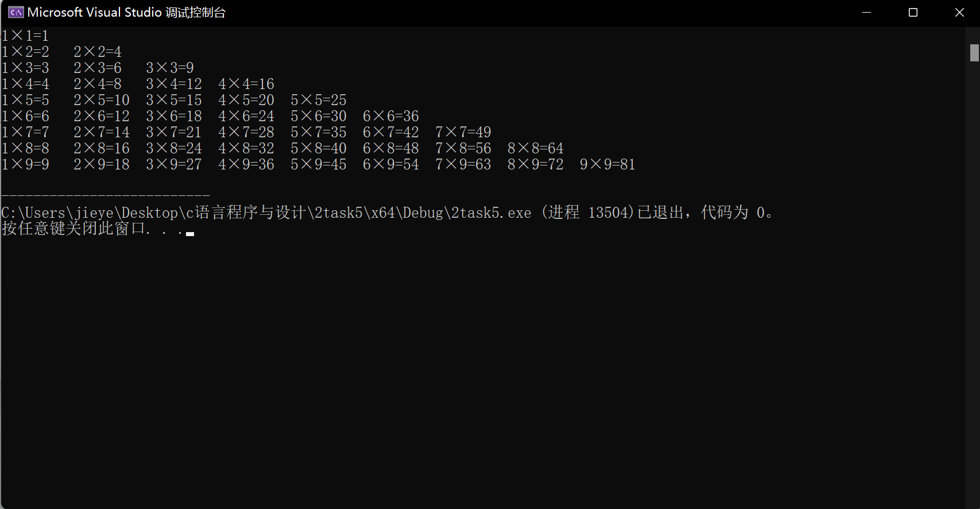Click the 7×7=49 output entry
Image resolution: width=980 pixels, height=509 pixels.
[x=463, y=132]
